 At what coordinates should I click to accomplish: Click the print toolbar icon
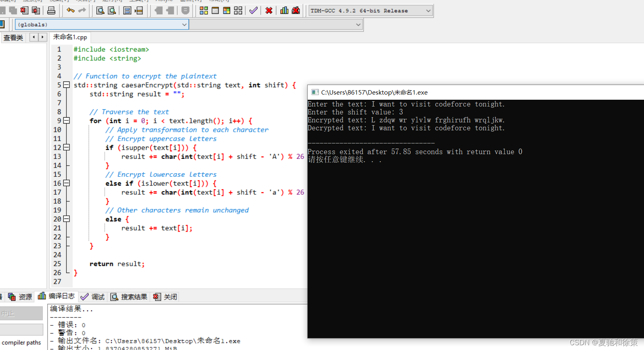[51, 10]
